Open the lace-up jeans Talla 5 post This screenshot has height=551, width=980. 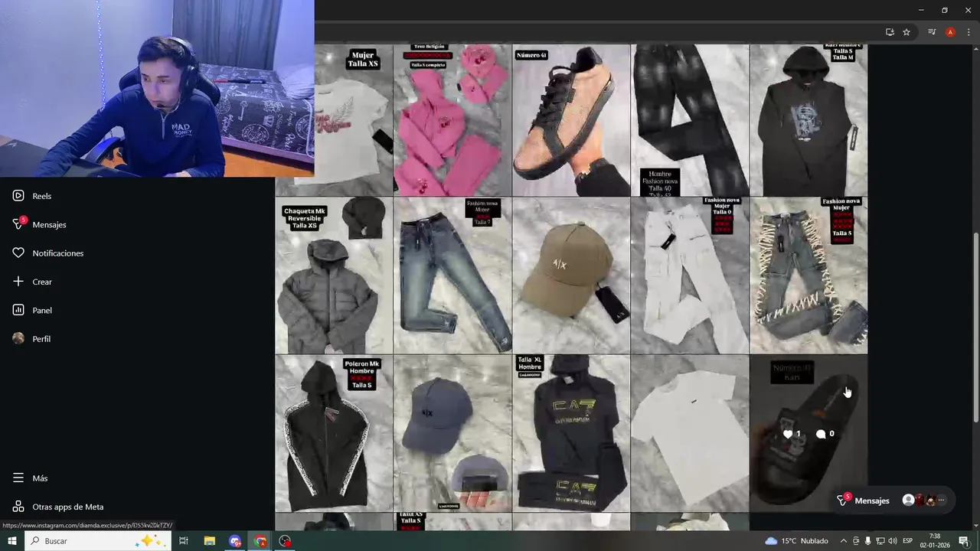tap(808, 275)
